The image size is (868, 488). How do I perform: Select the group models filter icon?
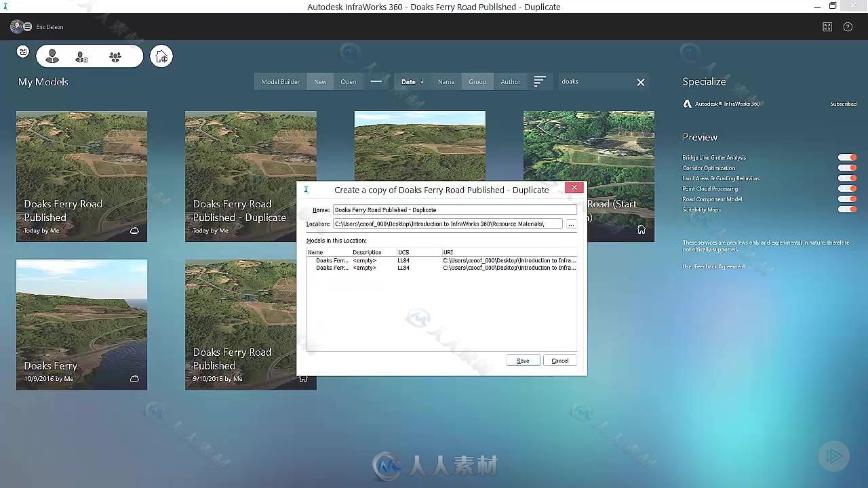[115, 57]
